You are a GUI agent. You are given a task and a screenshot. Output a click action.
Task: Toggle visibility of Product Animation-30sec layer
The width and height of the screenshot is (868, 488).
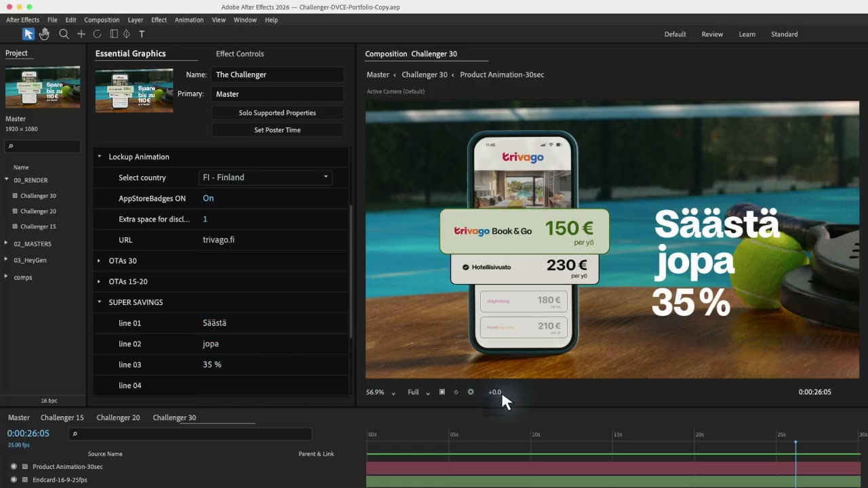[14, 467]
